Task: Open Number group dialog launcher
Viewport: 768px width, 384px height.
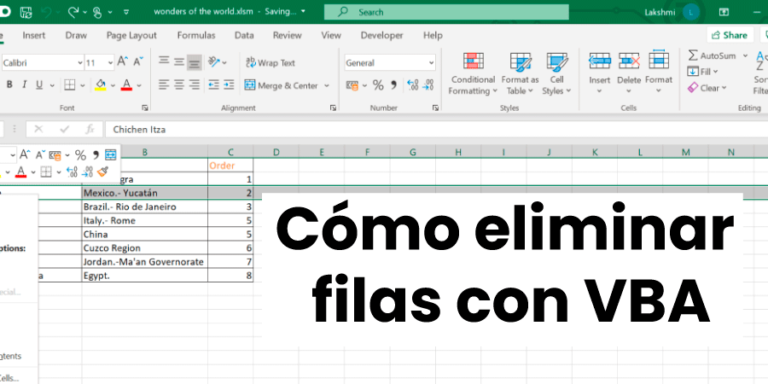Action: (435, 108)
